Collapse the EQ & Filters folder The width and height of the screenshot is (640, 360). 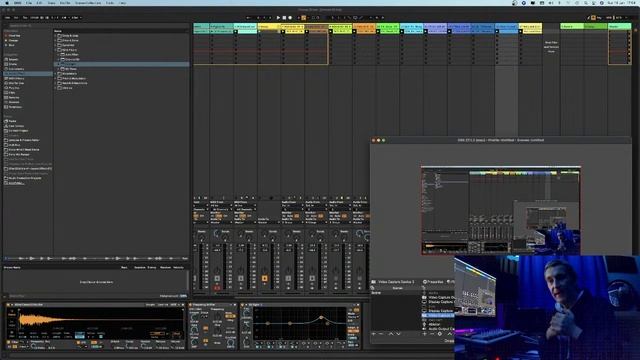point(56,50)
